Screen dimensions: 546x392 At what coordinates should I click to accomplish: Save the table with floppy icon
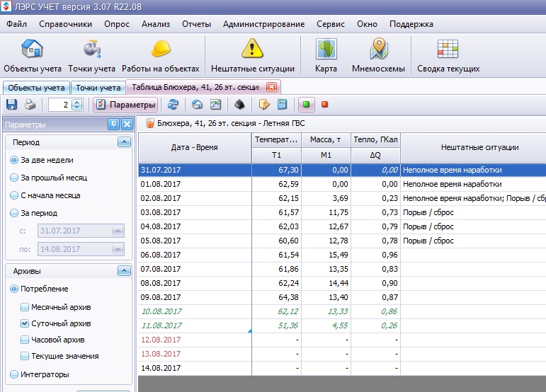12,104
